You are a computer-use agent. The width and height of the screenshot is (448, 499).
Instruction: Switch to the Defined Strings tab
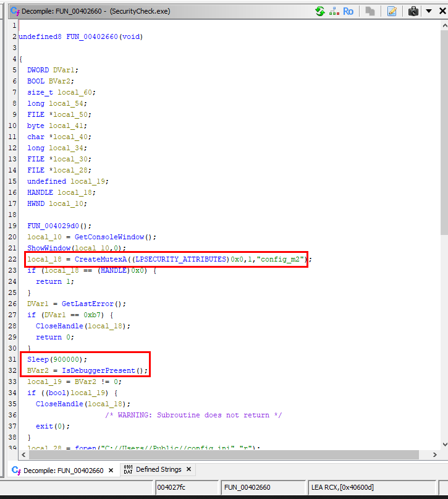click(x=158, y=470)
